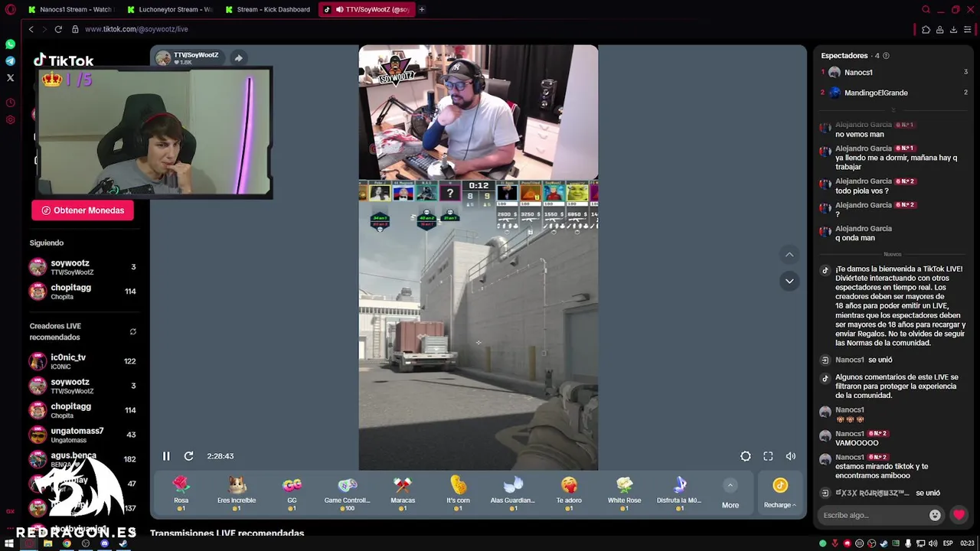Open Nanocs1 in viewer ranking
This screenshot has width=980, height=551.
894,73
